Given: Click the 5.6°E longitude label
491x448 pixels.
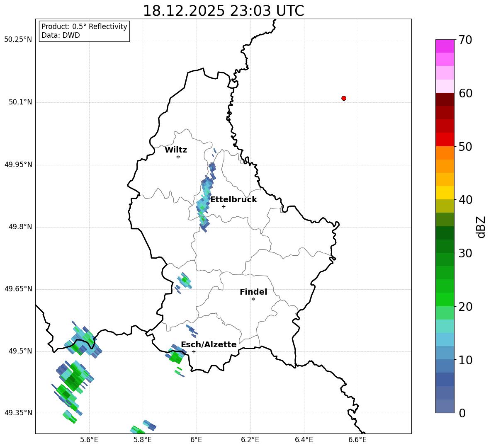Looking at the screenshot, I should pyautogui.click(x=89, y=440).
